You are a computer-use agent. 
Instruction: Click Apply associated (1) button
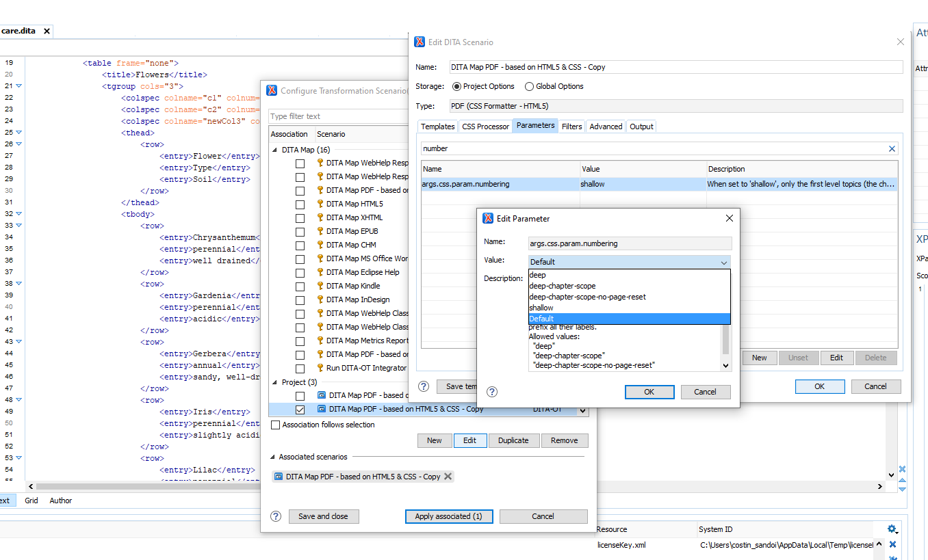pyautogui.click(x=449, y=516)
